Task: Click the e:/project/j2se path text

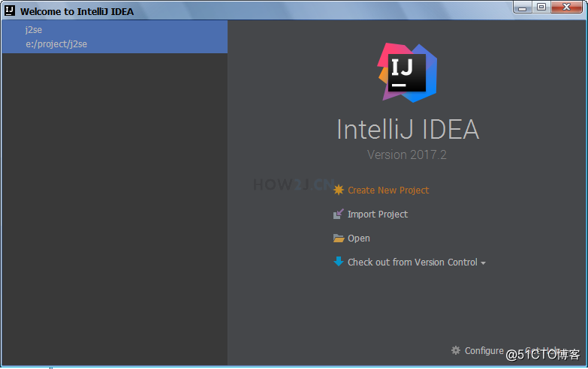Action: pyautogui.click(x=56, y=44)
